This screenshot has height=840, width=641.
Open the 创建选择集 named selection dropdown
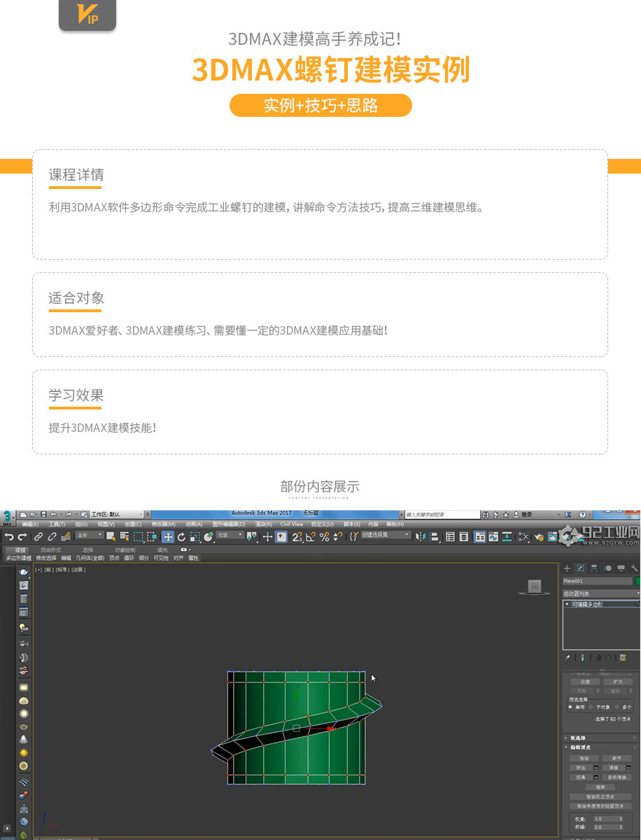pos(386,534)
